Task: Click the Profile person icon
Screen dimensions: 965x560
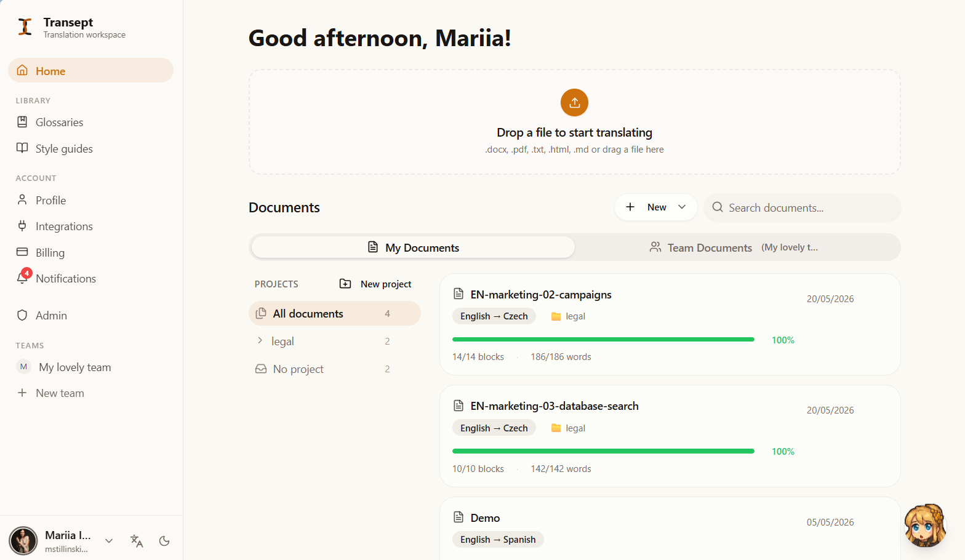Action: [x=22, y=199]
